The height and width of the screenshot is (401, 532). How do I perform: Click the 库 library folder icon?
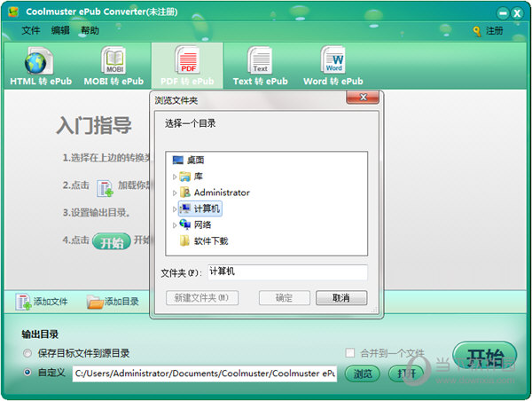(x=185, y=177)
